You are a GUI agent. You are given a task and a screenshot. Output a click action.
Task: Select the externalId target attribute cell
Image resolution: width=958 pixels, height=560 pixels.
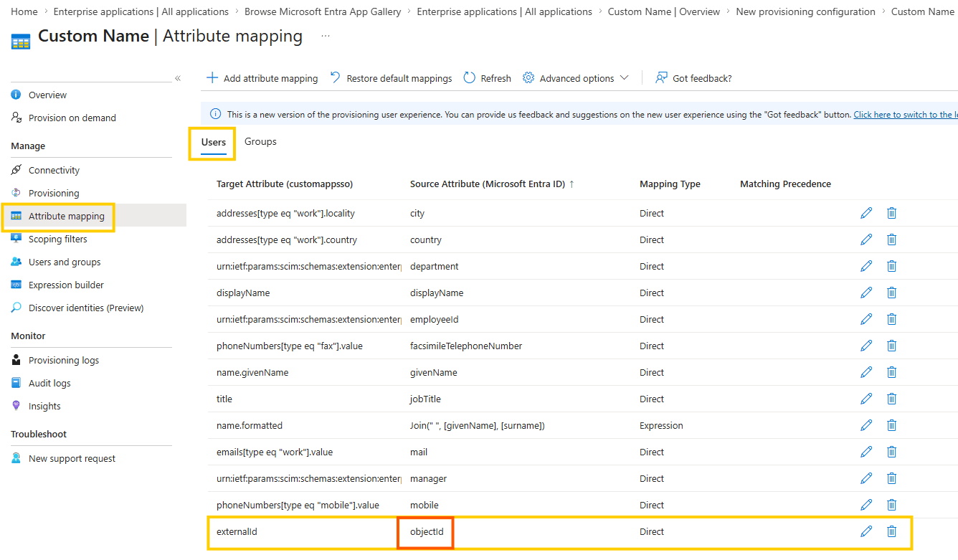pos(237,531)
